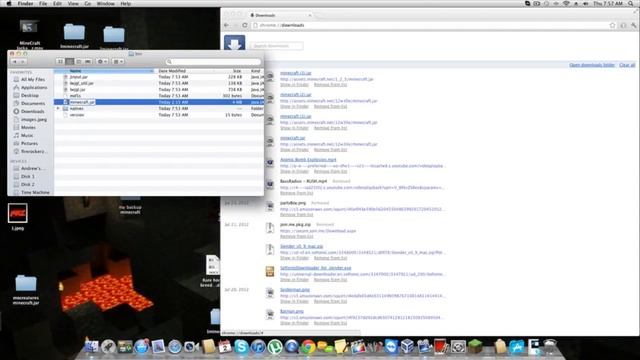Image resolution: width=640 pixels, height=360 pixels.
Task: Click Chrome's back button
Action: click(x=227, y=25)
